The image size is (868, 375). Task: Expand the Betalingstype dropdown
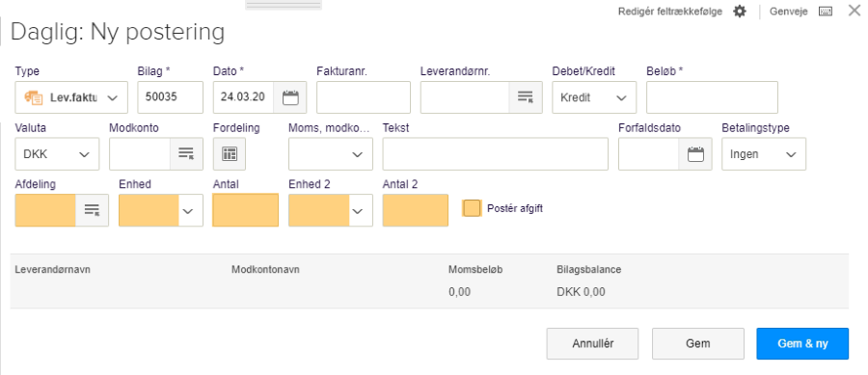click(764, 154)
